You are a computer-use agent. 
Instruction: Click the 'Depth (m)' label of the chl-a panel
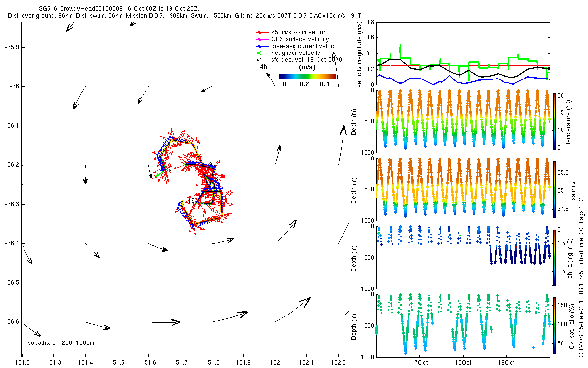pos(354,259)
